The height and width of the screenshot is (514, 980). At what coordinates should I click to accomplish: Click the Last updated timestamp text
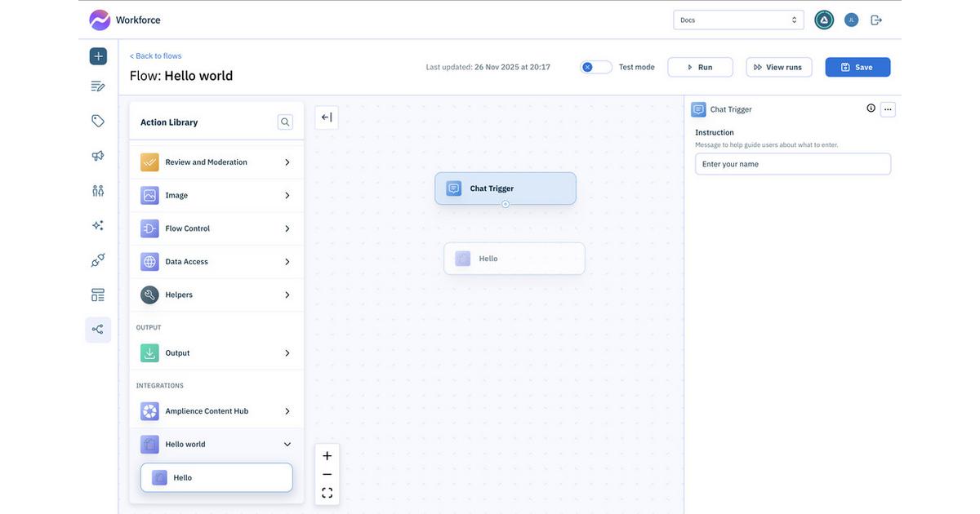pos(488,67)
